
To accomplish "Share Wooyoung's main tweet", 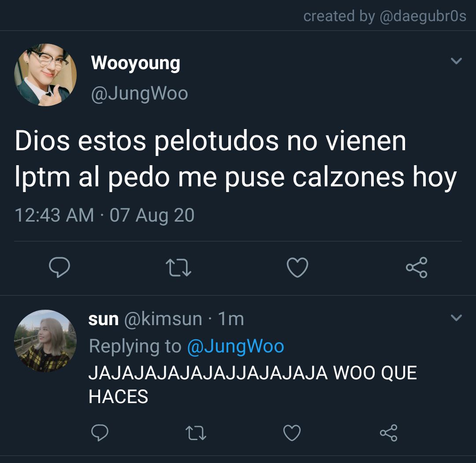I will tap(417, 267).
